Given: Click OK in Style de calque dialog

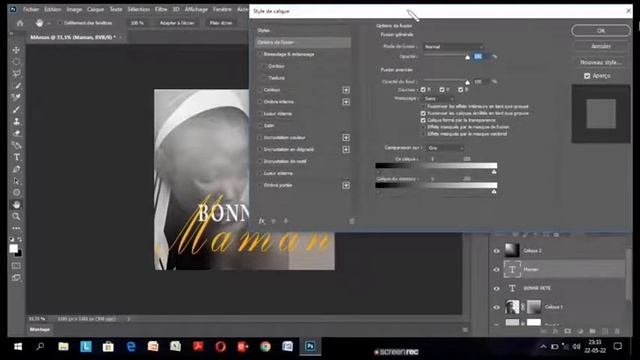Looking at the screenshot, I should 601,31.
